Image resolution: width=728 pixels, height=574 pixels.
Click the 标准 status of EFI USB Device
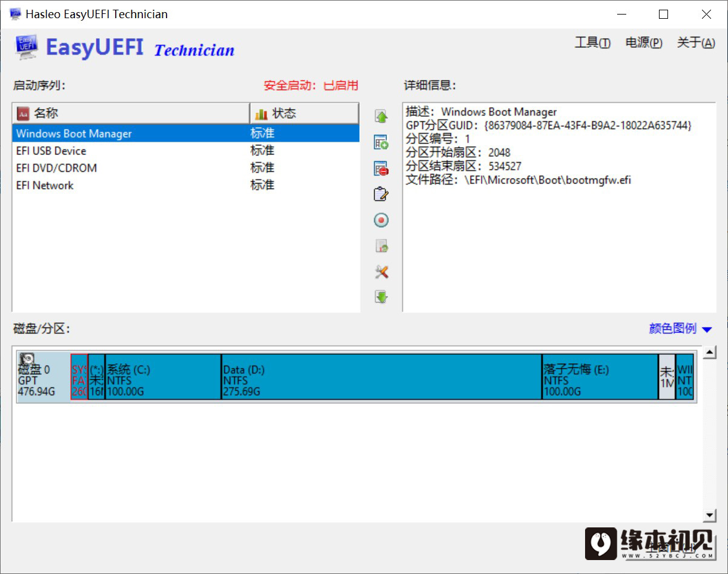tap(262, 151)
